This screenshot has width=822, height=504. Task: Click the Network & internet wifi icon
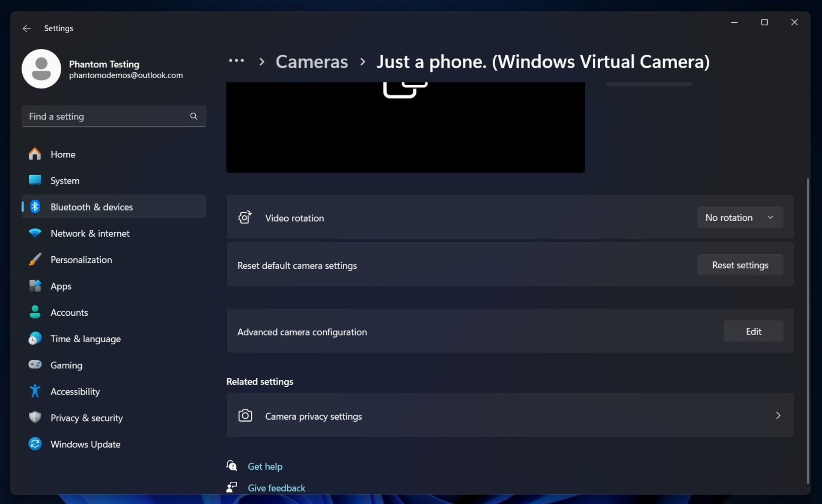click(x=35, y=233)
